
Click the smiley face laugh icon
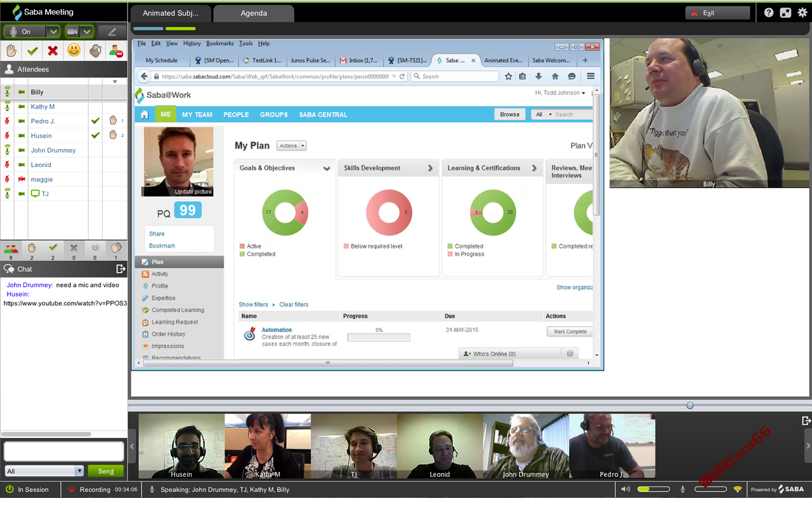(74, 51)
